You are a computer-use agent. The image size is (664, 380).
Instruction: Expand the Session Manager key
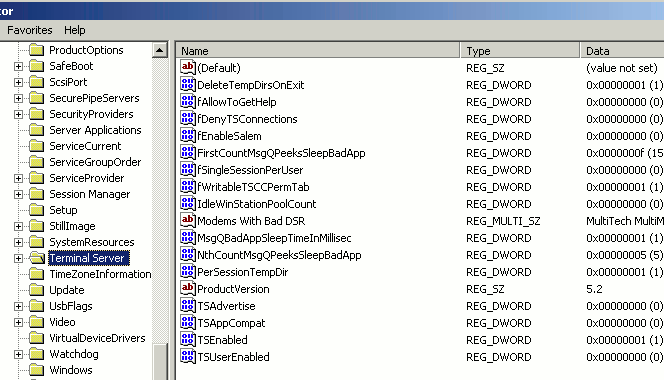tap(18, 194)
